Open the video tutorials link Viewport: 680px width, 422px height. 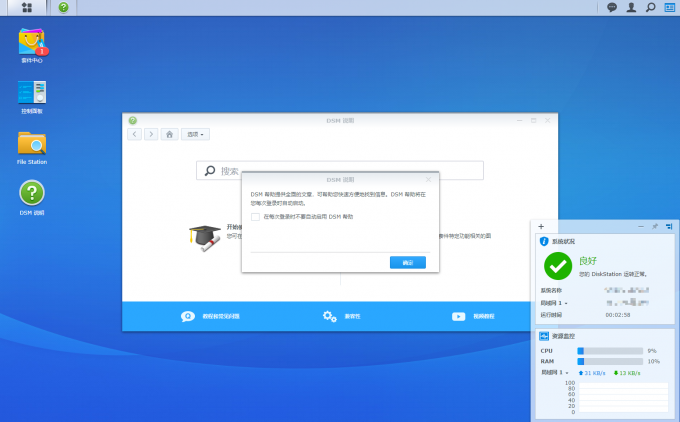tap(473, 316)
